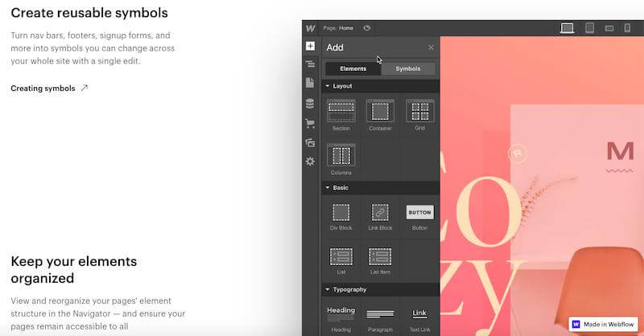This screenshot has width=644, height=336.
Task: Open the Add elements plus icon
Action: [x=311, y=46]
